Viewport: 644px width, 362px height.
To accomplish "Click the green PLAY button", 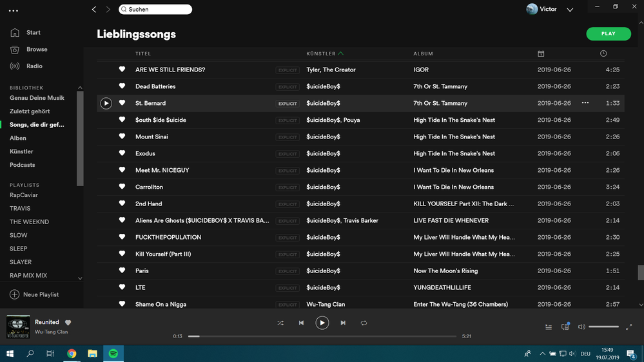I will 609,33.
